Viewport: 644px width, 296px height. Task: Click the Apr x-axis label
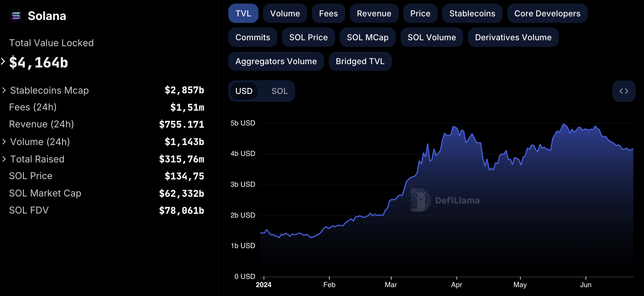[456, 285]
